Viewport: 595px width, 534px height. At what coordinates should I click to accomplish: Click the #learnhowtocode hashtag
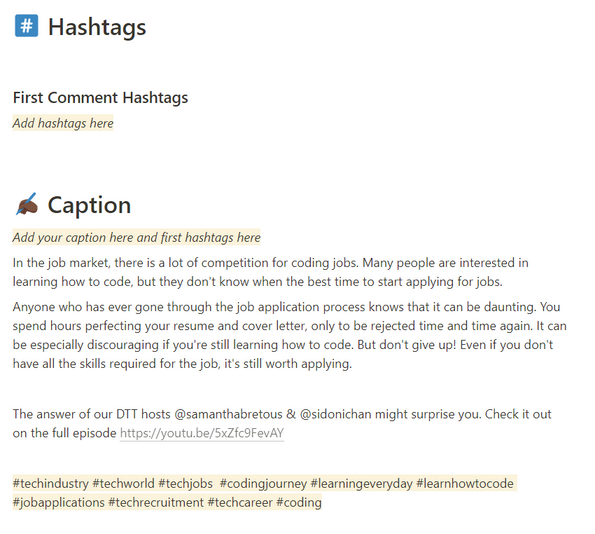click(465, 484)
